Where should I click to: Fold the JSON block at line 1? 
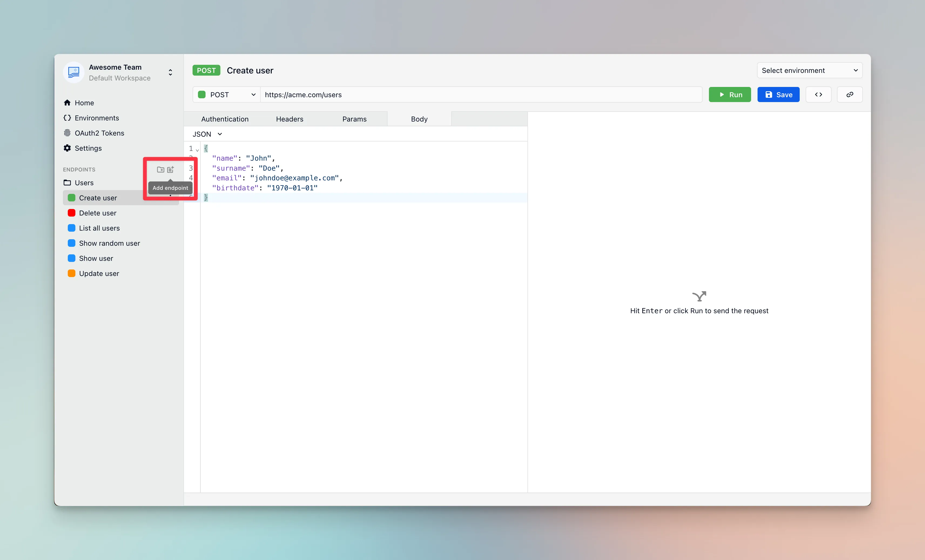click(197, 150)
